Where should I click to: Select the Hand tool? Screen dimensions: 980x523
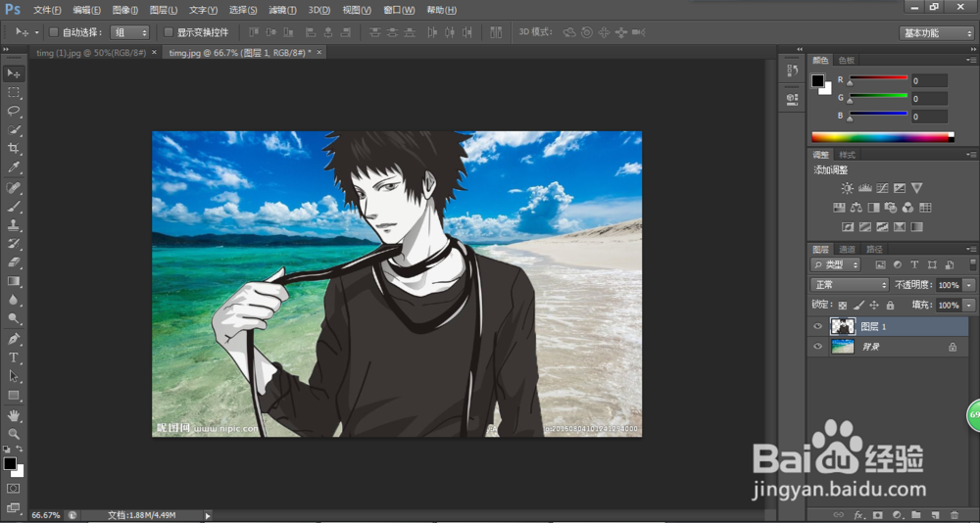(x=14, y=415)
